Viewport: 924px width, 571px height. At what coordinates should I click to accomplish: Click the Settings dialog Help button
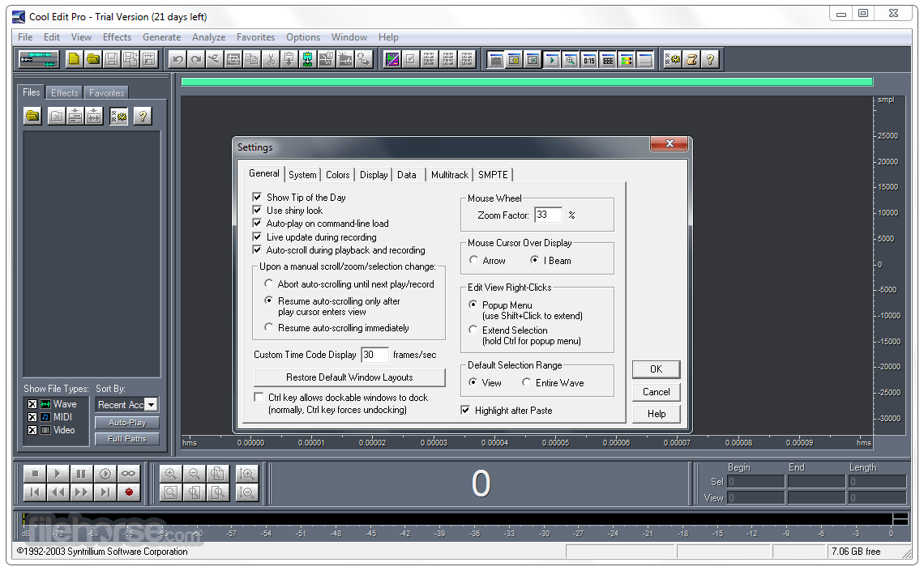[656, 414]
